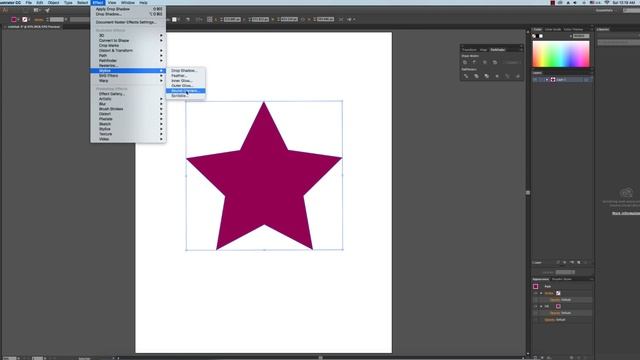This screenshot has width=640, height=360.
Task: Click the Pathfinder Expand button
Action: point(512,62)
